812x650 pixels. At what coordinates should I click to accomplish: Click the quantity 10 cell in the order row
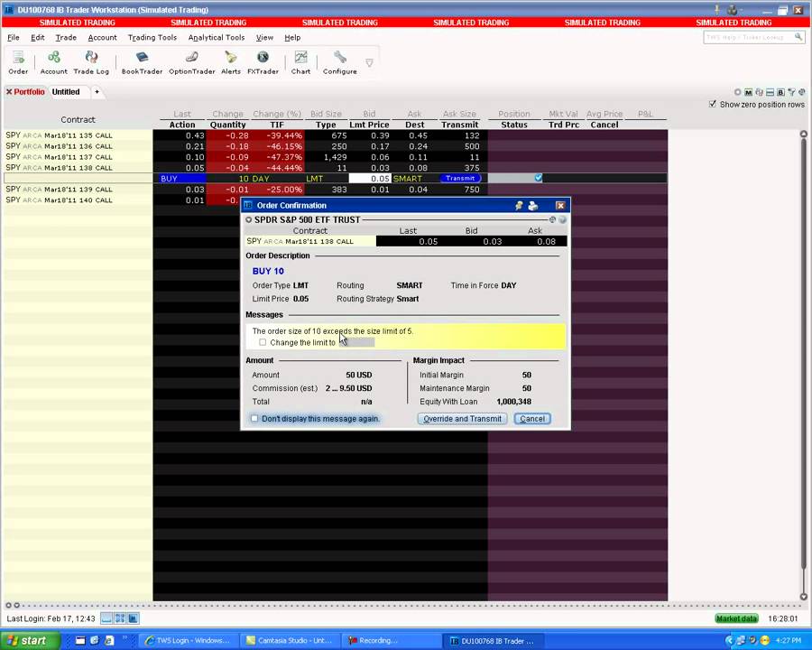coord(228,179)
